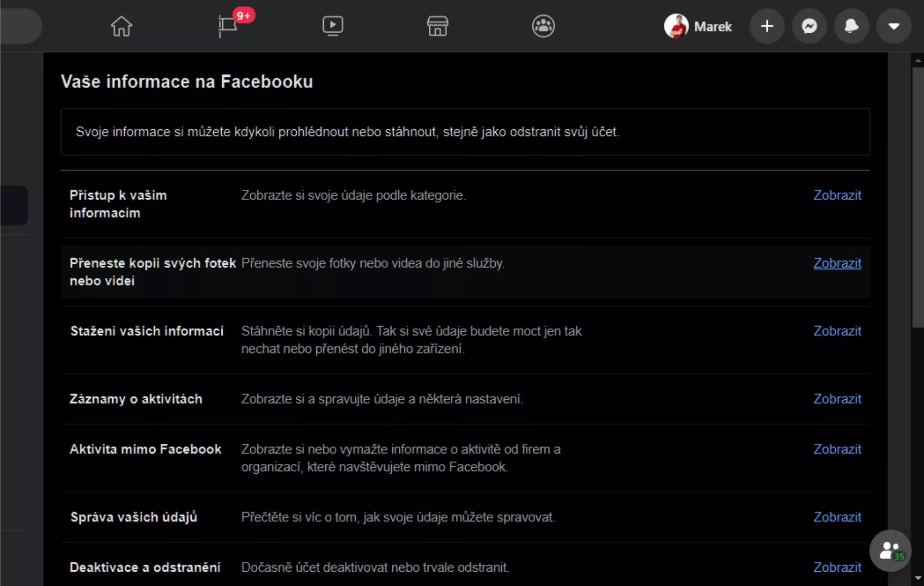Viewport: 924px width, 586px height.
Task: Select the 'Deaktivace a odstranění' row title
Action: [x=145, y=568]
